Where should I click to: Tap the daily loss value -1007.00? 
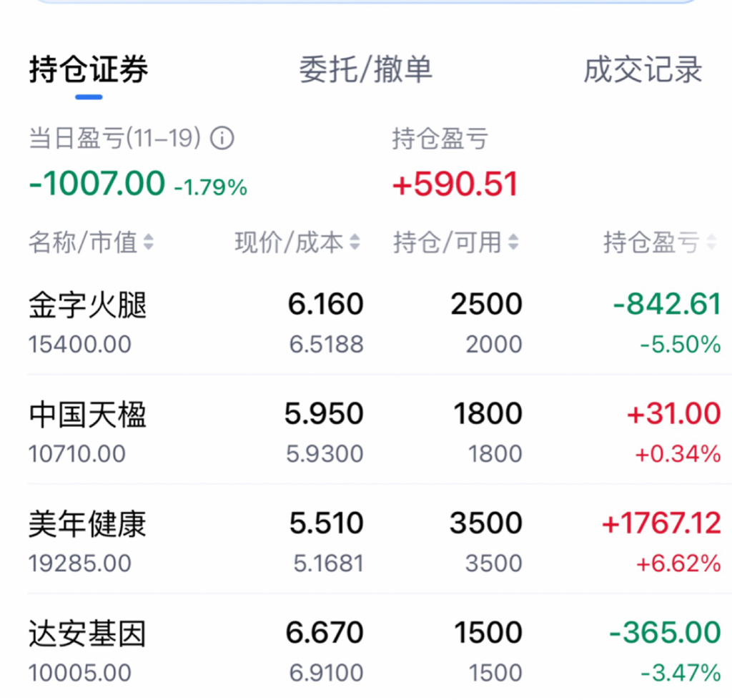(97, 183)
